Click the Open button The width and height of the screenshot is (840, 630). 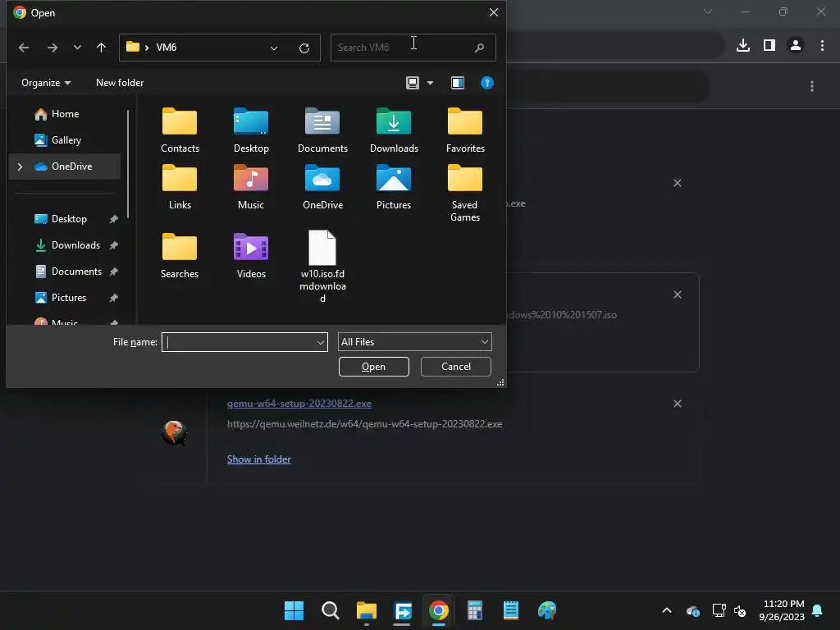point(374,367)
